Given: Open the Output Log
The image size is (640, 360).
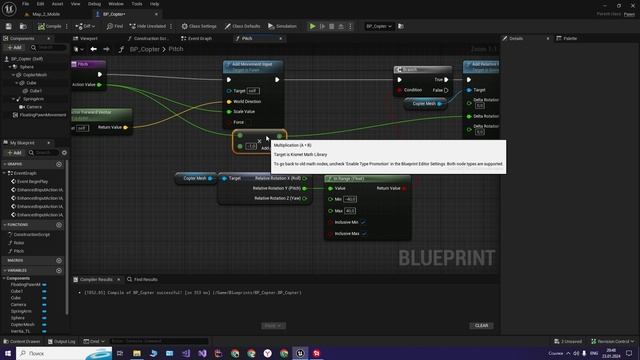Looking at the screenshot, I should click(x=61, y=341).
